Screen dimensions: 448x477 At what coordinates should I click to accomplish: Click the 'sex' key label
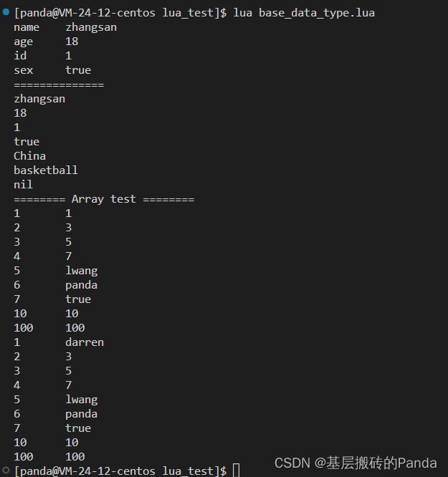pyautogui.click(x=24, y=70)
